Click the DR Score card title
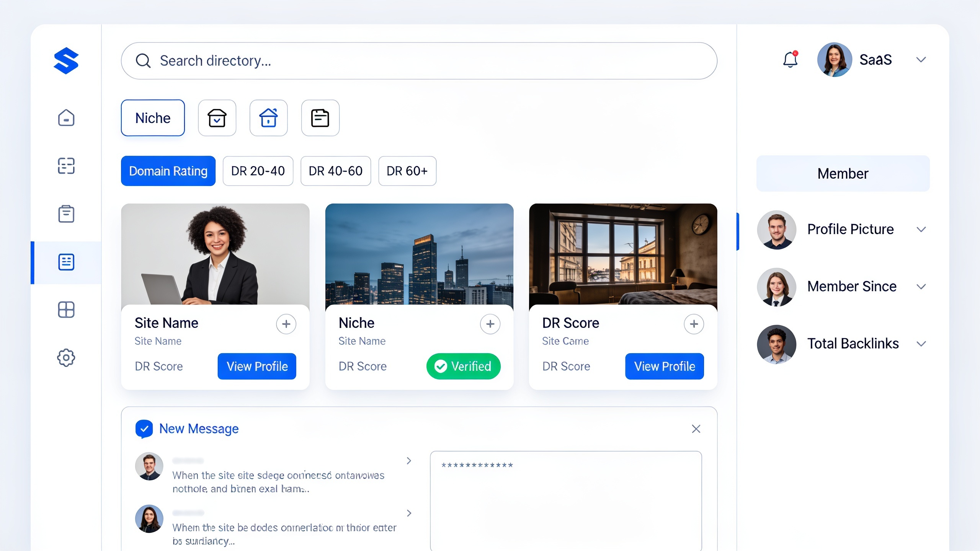This screenshot has width=980, height=551. 570,323
